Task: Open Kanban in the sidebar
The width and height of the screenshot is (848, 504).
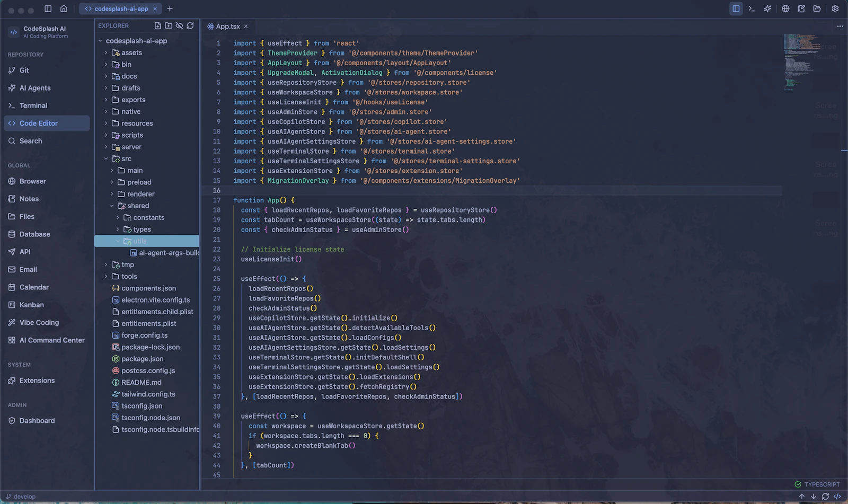Action: pos(47,305)
